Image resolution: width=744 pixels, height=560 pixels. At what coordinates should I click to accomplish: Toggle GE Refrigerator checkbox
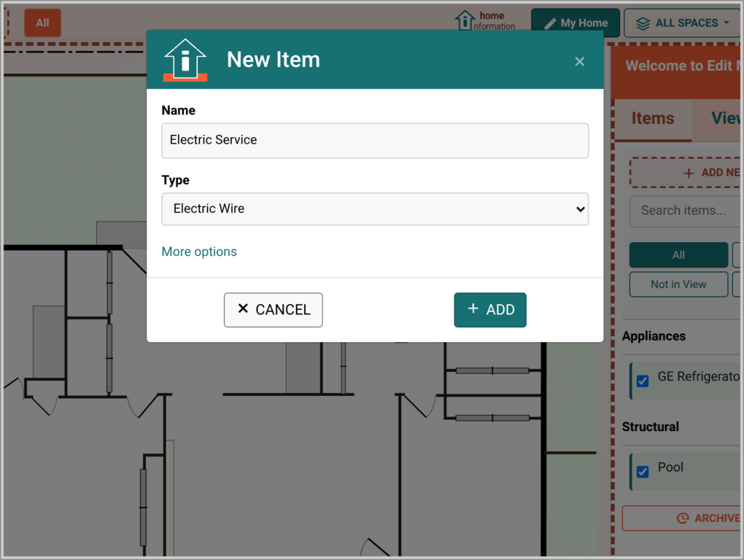point(643,381)
